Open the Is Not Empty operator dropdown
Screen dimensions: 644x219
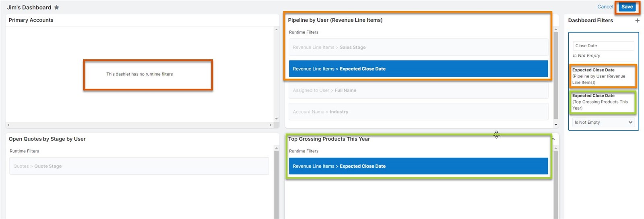(603, 122)
